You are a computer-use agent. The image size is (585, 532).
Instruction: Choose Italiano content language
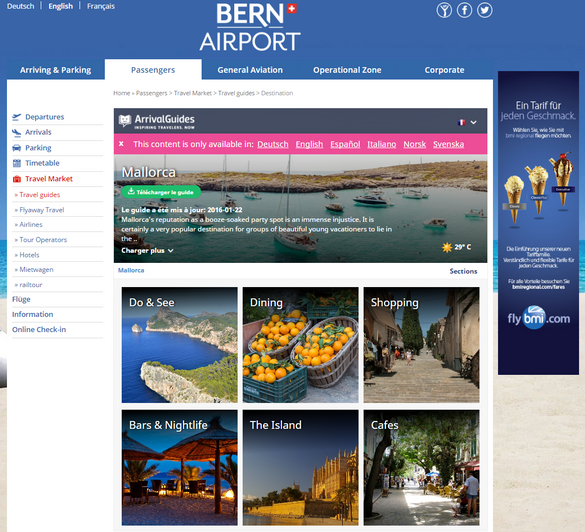point(382,144)
